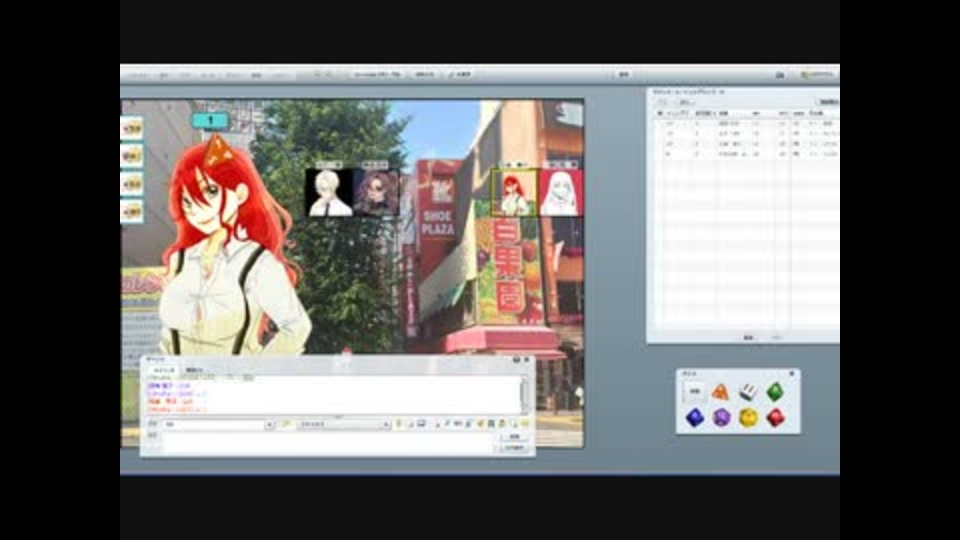
Task: Click the left button at the initiative window's bottom
Action: coord(748,337)
